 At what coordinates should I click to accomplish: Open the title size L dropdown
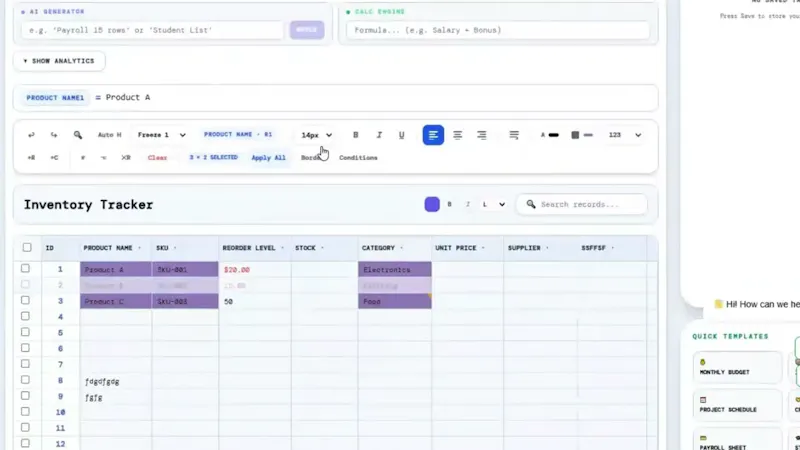tap(493, 205)
